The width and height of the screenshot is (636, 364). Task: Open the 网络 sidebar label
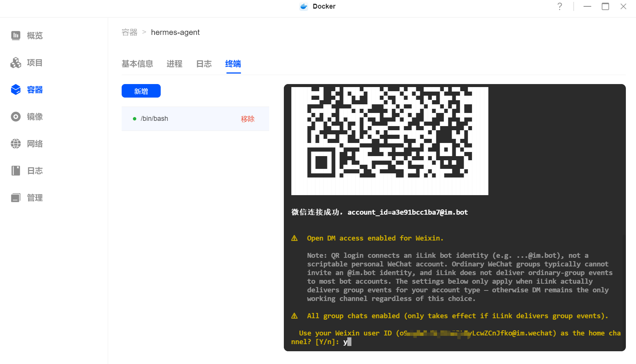[x=35, y=144]
